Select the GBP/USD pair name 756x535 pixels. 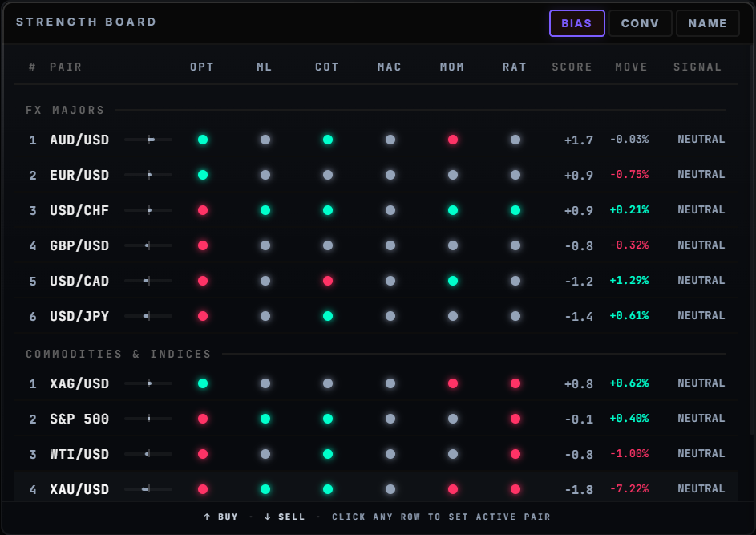pyautogui.click(x=79, y=245)
